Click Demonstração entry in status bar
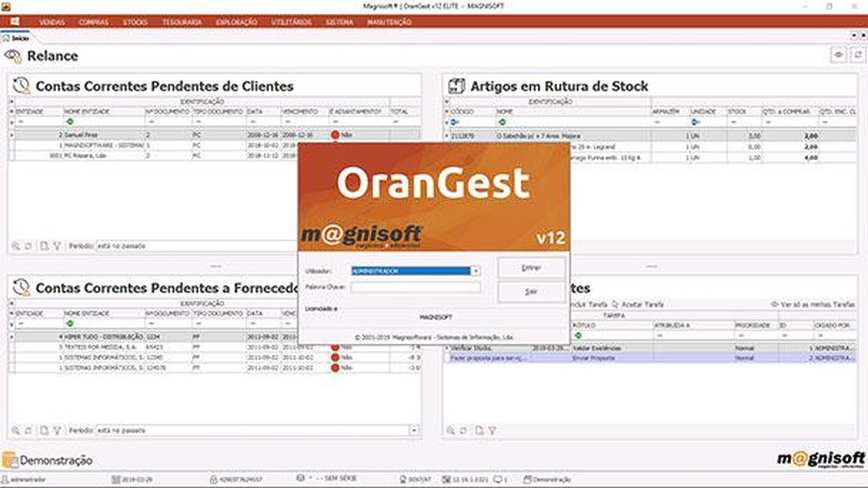Screen dimensions: 868x488 pyautogui.click(x=547, y=479)
